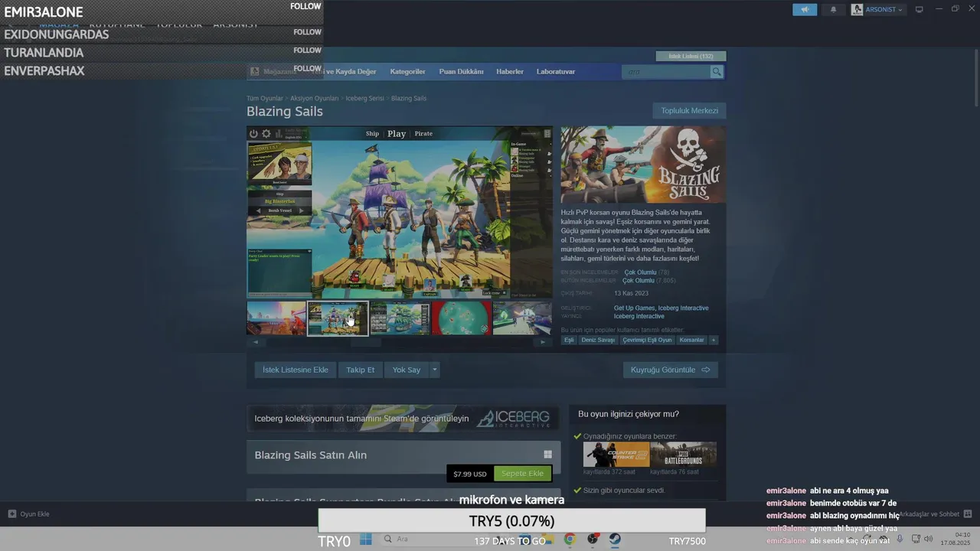Click the Counter-Strike 2 similar game image

click(x=616, y=455)
